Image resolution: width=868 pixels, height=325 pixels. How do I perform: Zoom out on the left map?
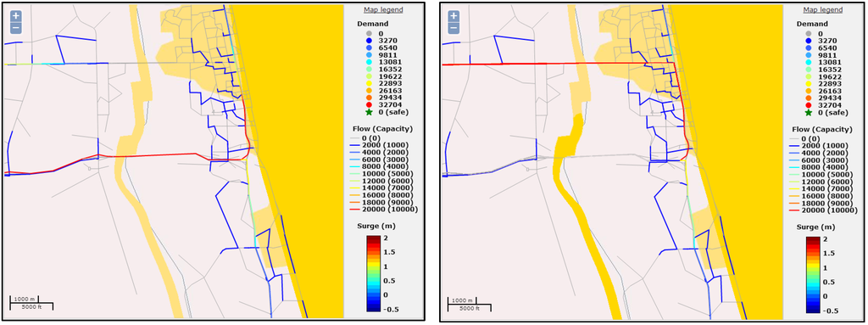pyautogui.click(x=15, y=28)
